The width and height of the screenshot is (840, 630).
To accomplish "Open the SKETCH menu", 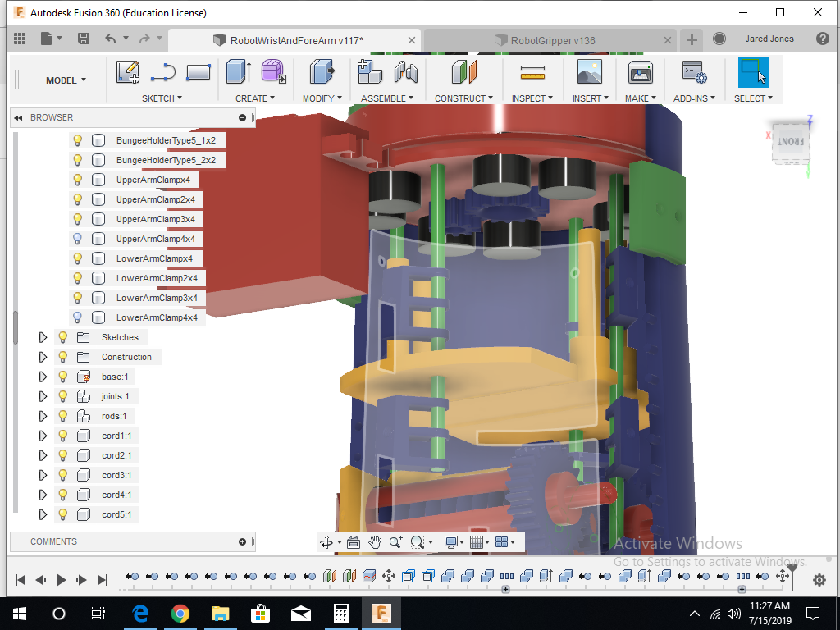I will pyautogui.click(x=162, y=98).
